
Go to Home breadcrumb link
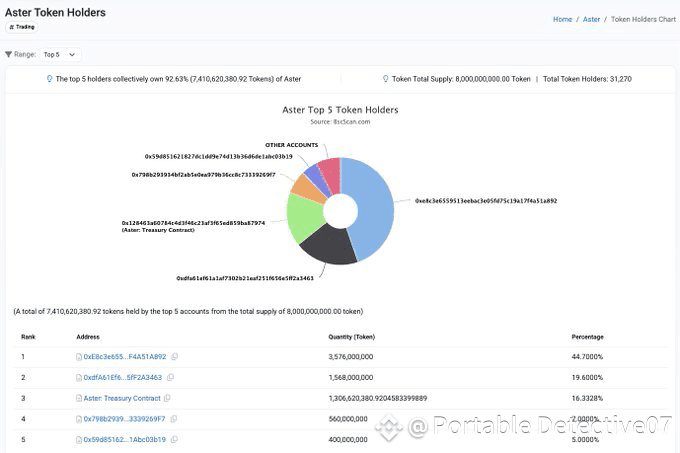click(562, 19)
